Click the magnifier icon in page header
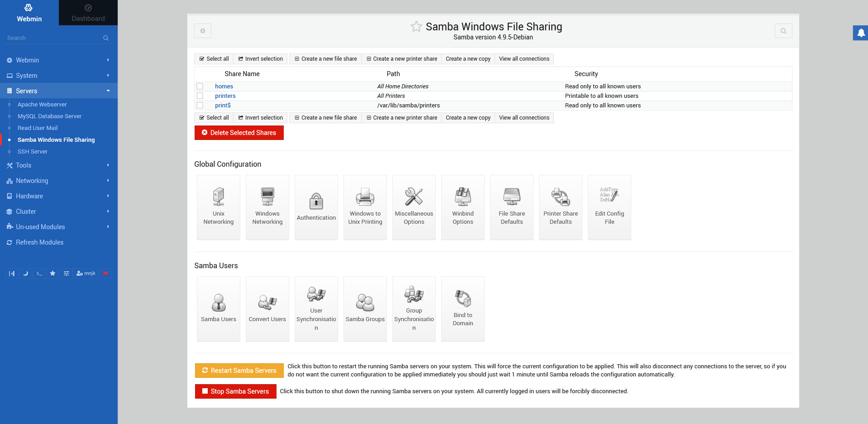The width and height of the screenshot is (868, 424). [x=783, y=31]
